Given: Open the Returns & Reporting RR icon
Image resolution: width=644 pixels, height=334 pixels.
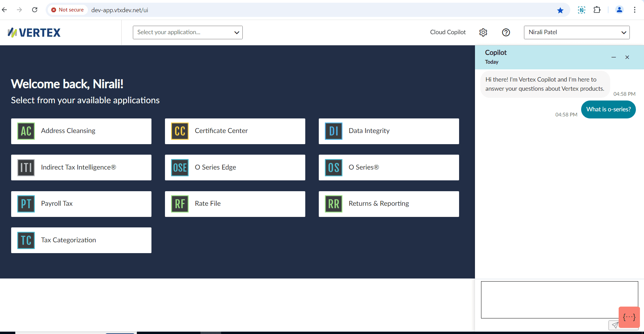Looking at the screenshot, I should (334, 204).
